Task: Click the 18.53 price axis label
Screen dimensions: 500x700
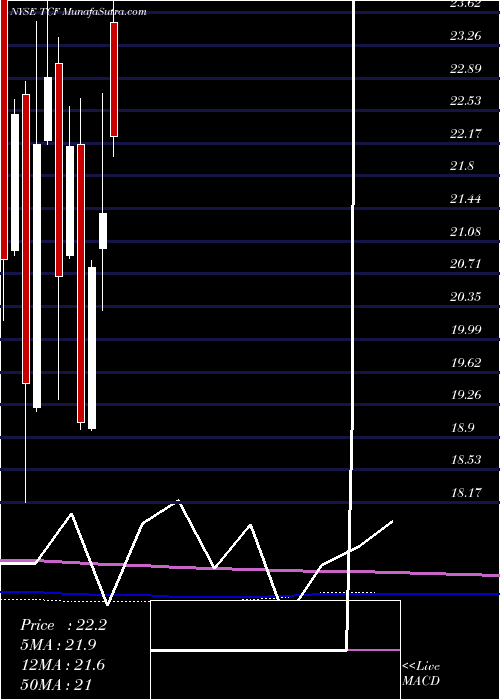Action: click(466, 460)
